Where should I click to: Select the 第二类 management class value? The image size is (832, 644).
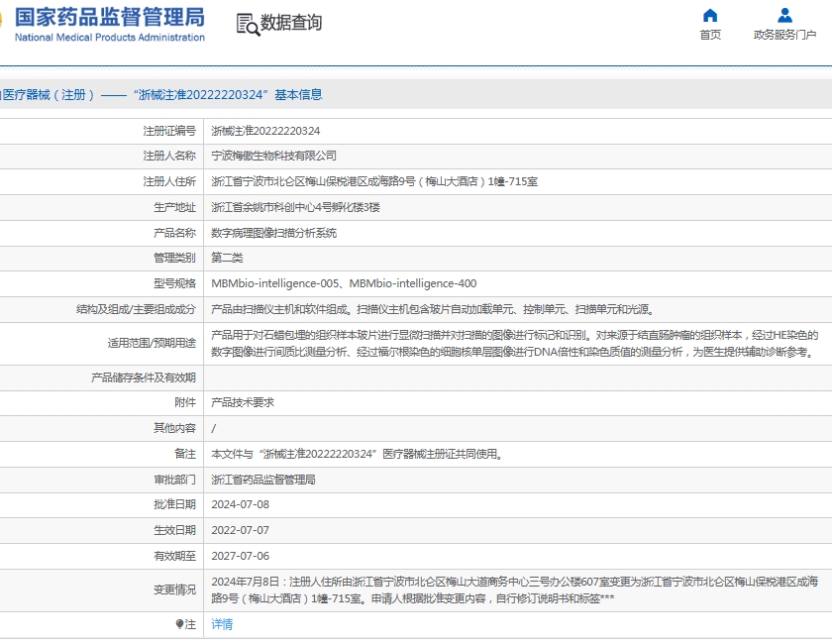pyautogui.click(x=227, y=258)
